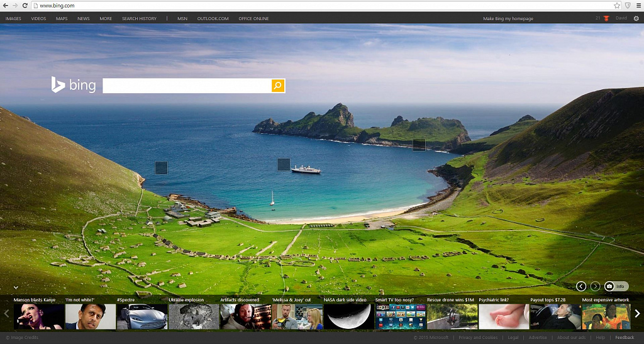Open the #Spectre car thumbnail
644x344 pixels.
142,316
